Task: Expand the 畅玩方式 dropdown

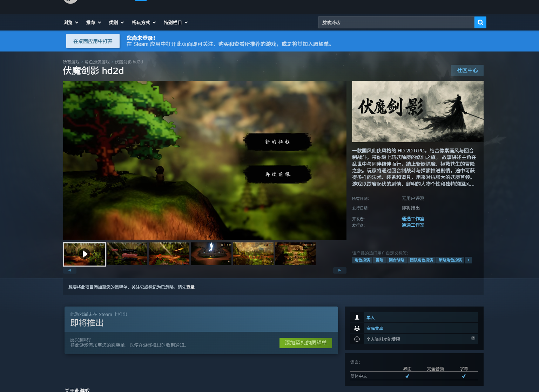Action: coord(143,22)
